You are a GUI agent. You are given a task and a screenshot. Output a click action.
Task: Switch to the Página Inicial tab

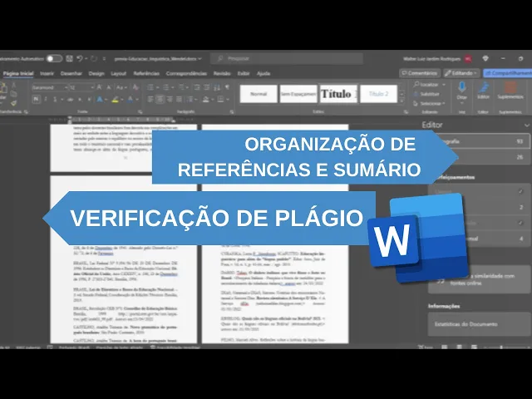18,73
